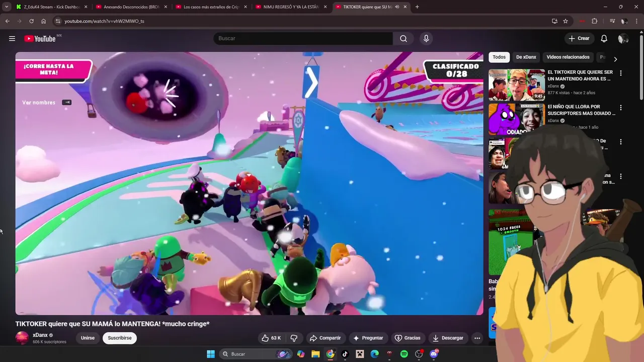644x362 pixels.
Task: Open the YouTube hamburger guide menu
Action: [12, 39]
